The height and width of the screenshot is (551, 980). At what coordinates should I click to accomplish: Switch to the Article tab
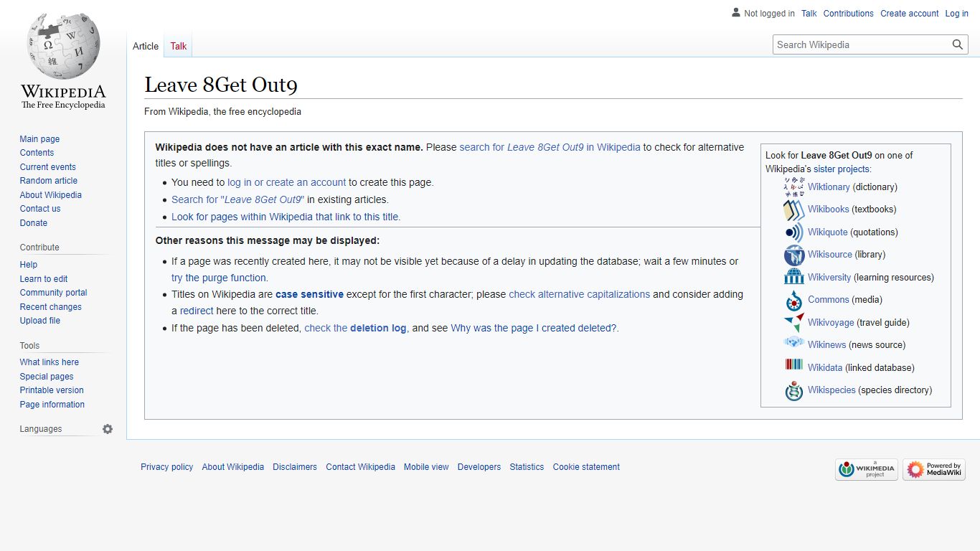(x=146, y=46)
